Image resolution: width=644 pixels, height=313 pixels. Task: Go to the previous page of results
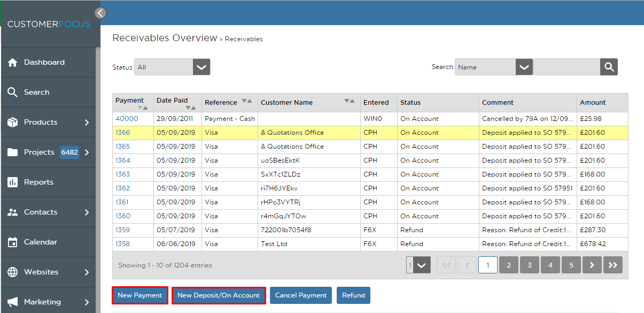(467, 265)
